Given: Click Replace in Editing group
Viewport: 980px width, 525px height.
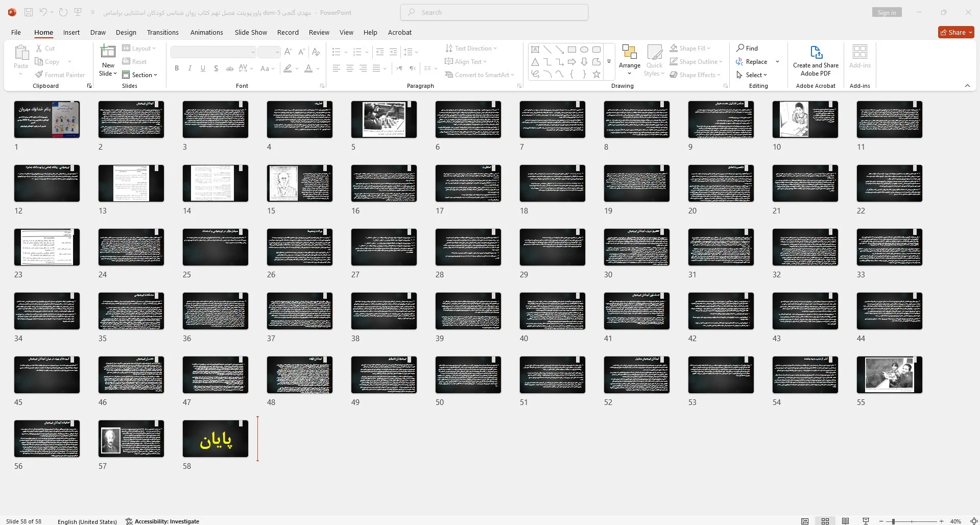Looking at the screenshot, I should tap(751, 62).
